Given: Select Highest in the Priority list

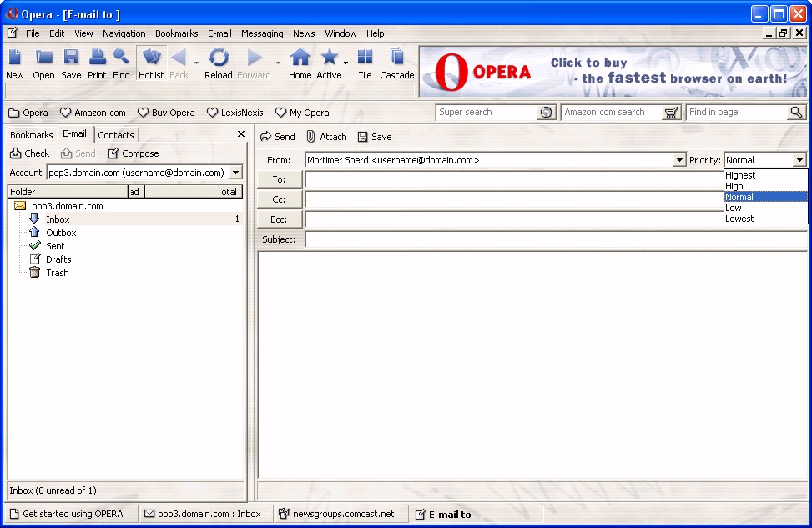Looking at the screenshot, I should pos(740,175).
